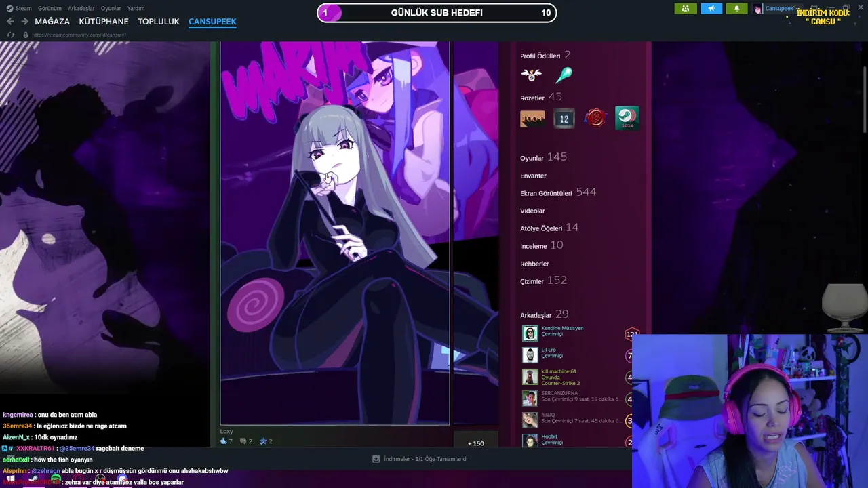Switch to the TOPLULUK tab
Viewport: 868px width, 488px height.
coord(159,22)
